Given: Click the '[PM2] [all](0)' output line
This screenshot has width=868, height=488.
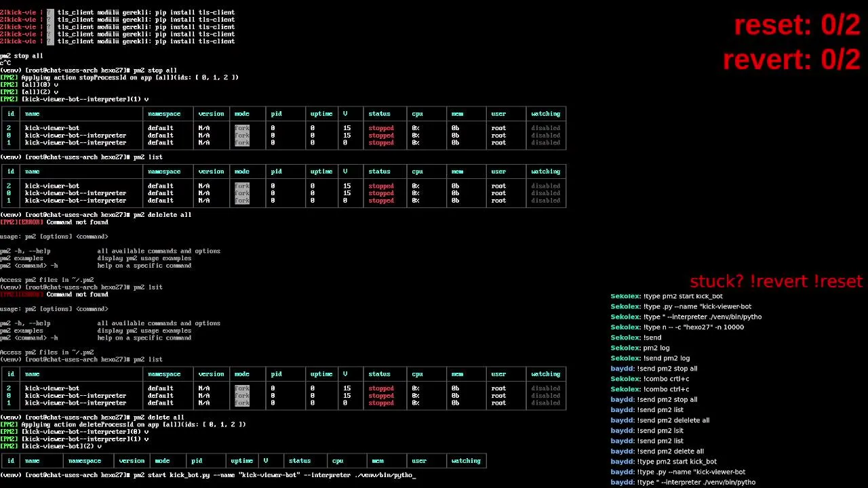Looking at the screenshot, I should point(29,85).
